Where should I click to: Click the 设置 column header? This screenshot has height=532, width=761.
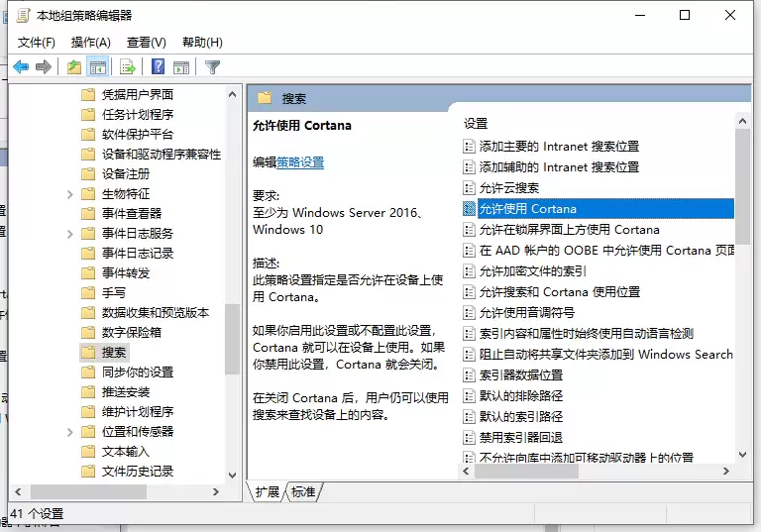476,123
